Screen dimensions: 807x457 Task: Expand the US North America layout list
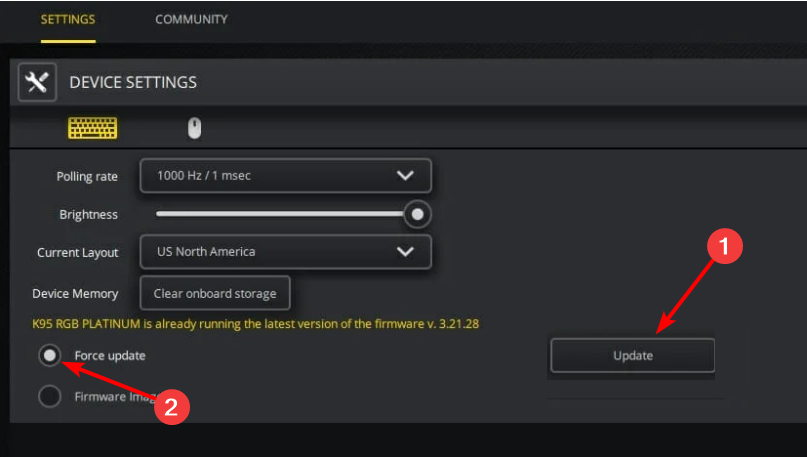coord(286,252)
